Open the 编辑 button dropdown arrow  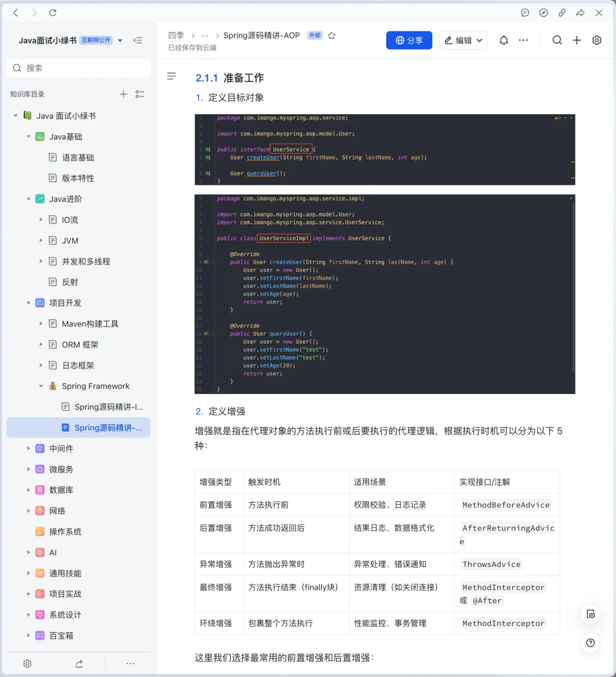(x=480, y=40)
